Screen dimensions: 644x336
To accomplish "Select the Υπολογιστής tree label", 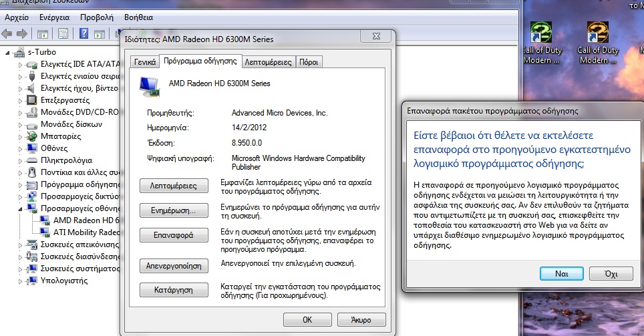I will pos(64,281).
